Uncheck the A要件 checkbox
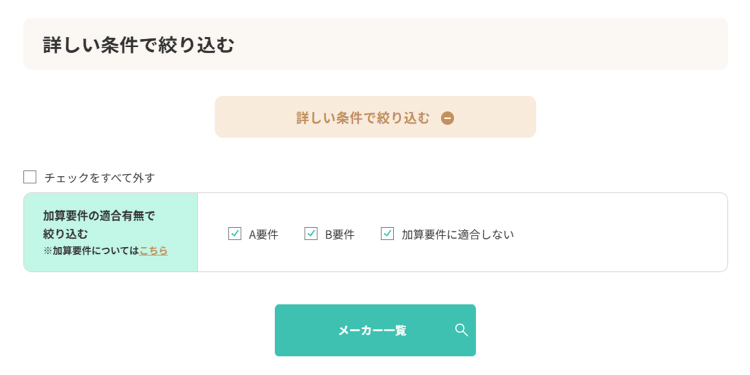Screen dimensions: 750x375 pyautogui.click(x=234, y=234)
